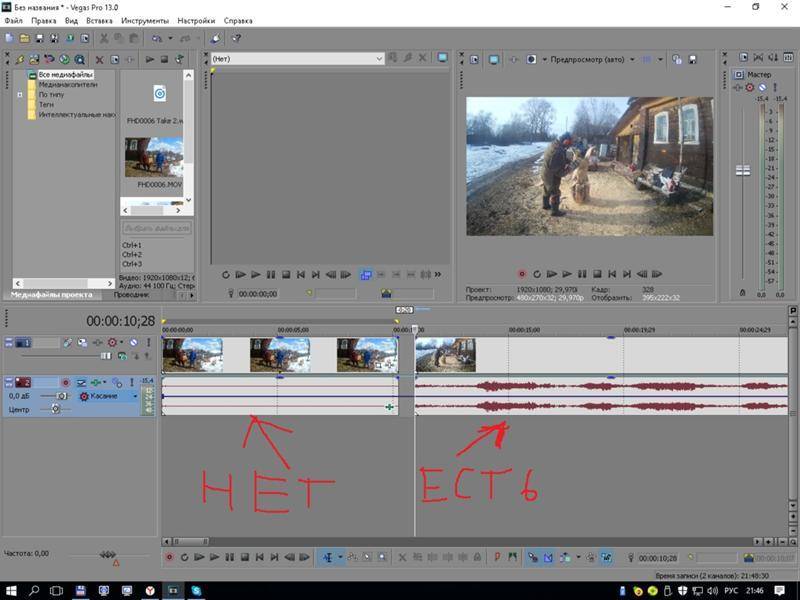Open the Файл menu
Screen dimensions: 800x600
coord(13,21)
